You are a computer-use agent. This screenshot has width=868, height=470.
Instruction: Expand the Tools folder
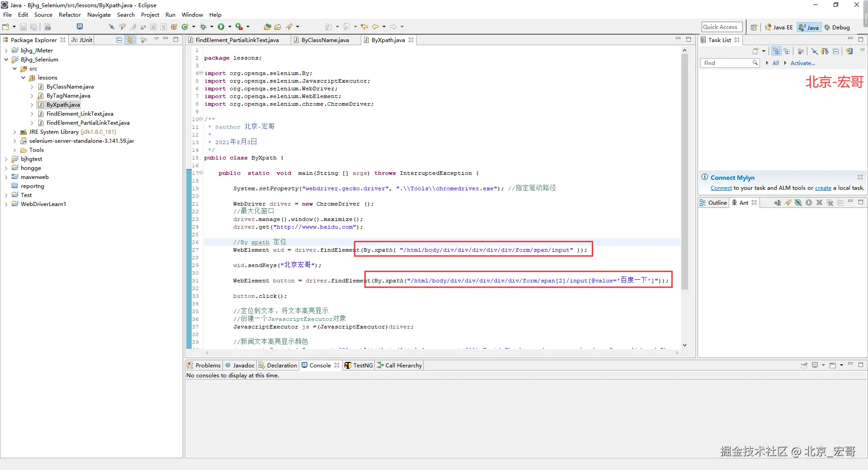coord(15,150)
